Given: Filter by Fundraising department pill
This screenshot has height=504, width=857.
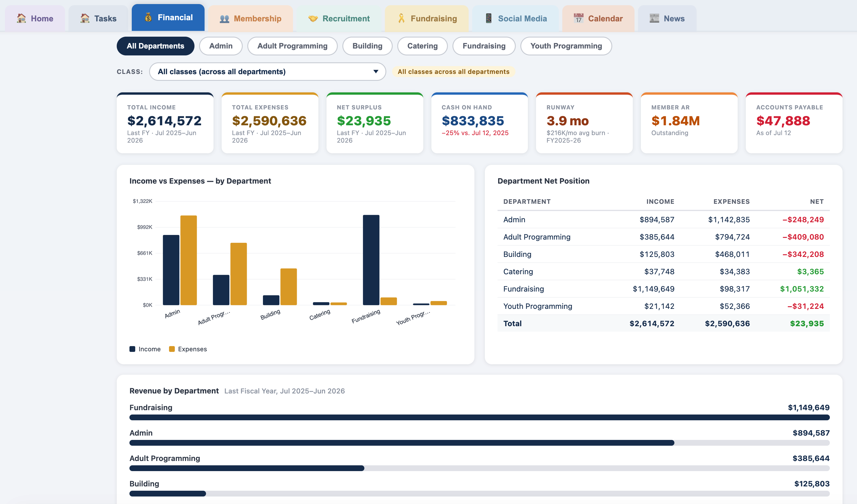Looking at the screenshot, I should [484, 46].
